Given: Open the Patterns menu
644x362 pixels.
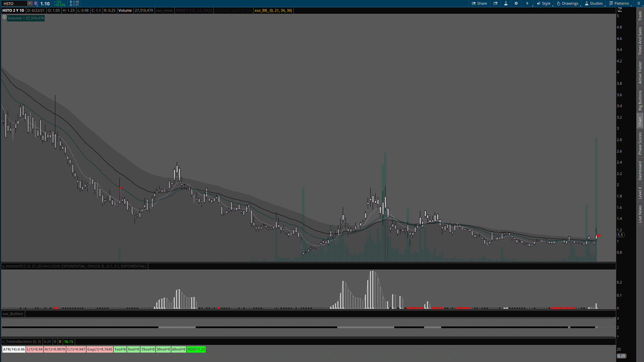Looking at the screenshot, I should 619,3.
